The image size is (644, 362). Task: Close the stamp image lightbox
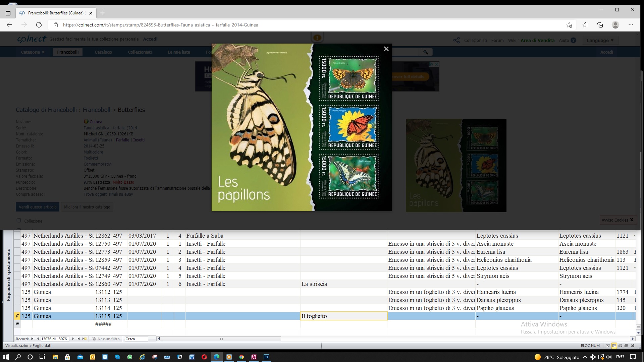click(x=386, y=49)
